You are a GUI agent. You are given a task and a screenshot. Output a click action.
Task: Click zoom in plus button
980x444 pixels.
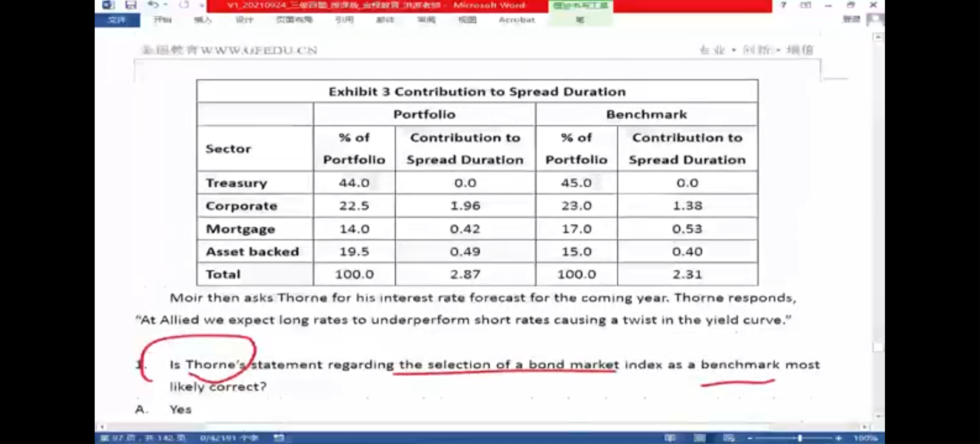point(839,438)
